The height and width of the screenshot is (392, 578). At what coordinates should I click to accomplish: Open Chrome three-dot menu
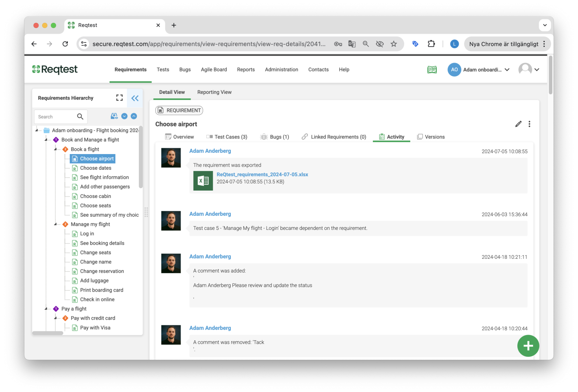click(544, 44)
